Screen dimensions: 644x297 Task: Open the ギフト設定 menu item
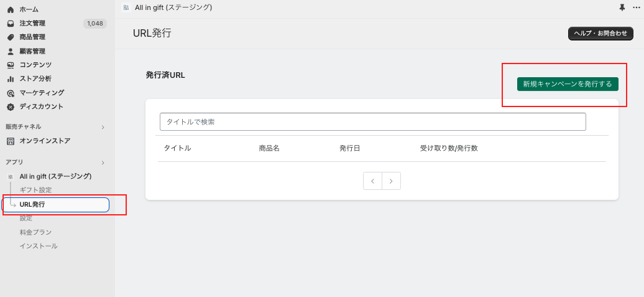[35, 190]
